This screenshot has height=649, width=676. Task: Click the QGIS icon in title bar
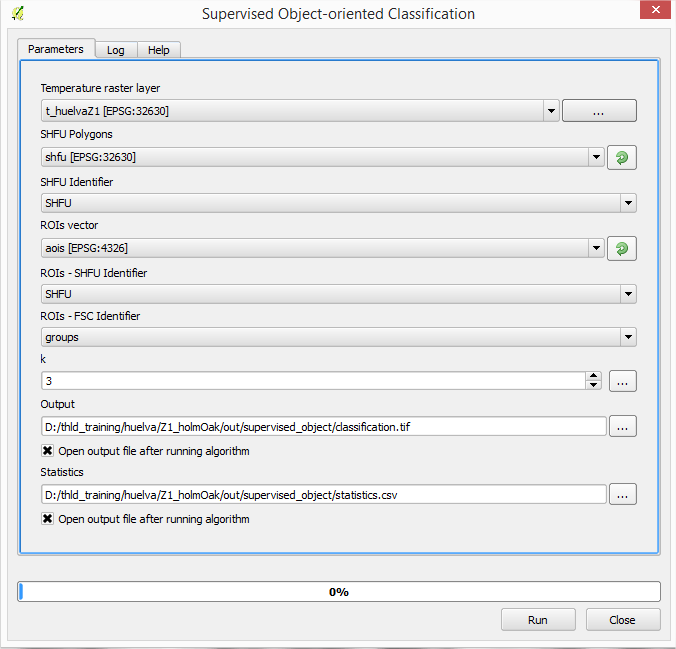[18, 14]
